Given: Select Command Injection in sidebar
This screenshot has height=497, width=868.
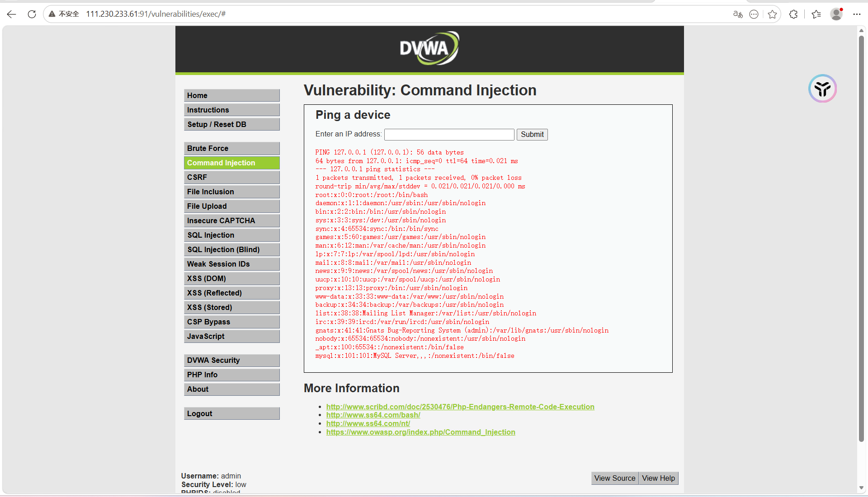Looking at the screenshot, I should 232,163.
